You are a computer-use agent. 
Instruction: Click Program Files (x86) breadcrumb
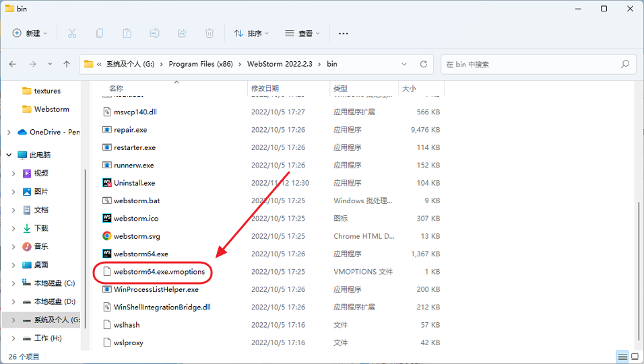click(201, 64)
